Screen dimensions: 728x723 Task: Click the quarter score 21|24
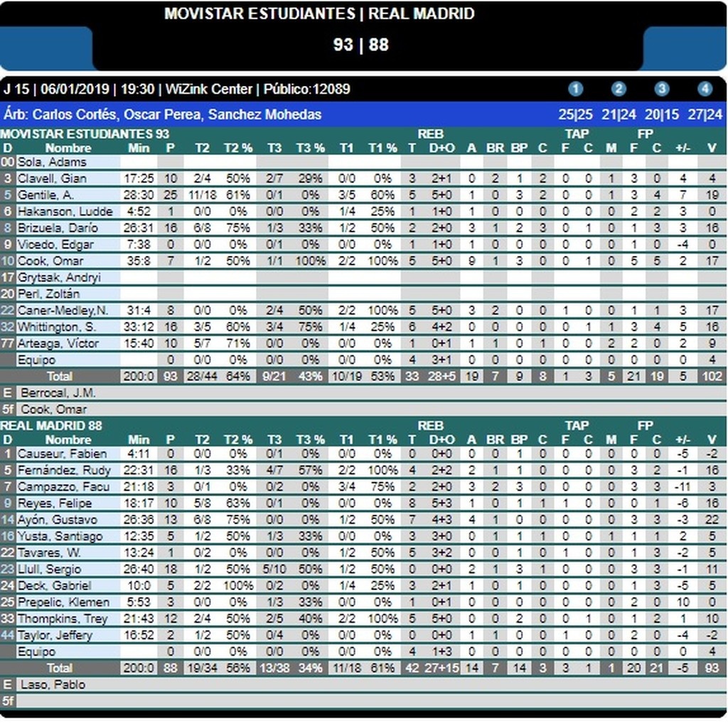(619, 114)
